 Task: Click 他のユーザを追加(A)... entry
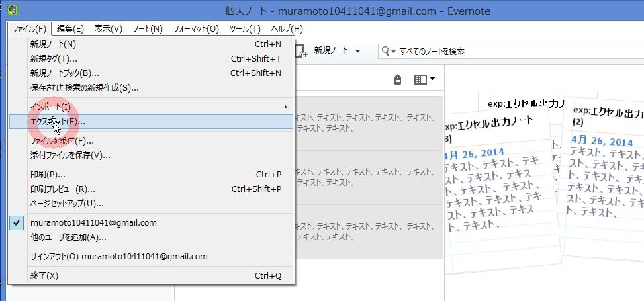pos(68,237)
